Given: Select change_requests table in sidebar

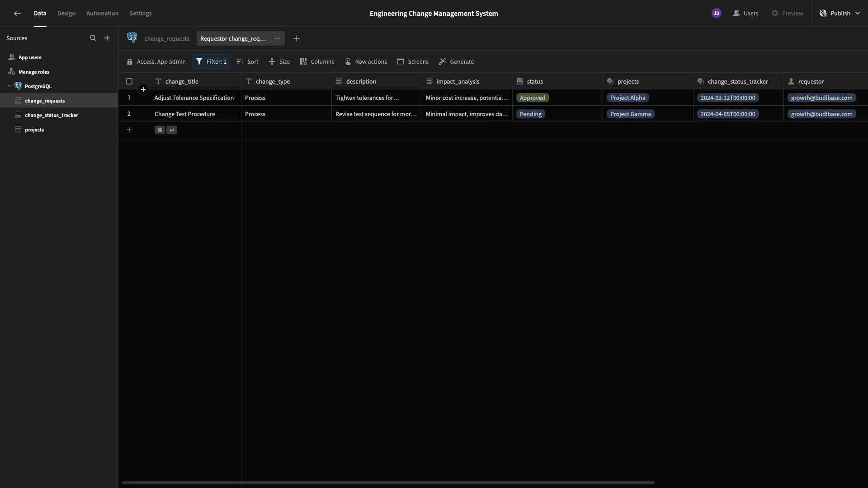Looking at the screenshot, I should pyautogui.click(x=59, y=101).
